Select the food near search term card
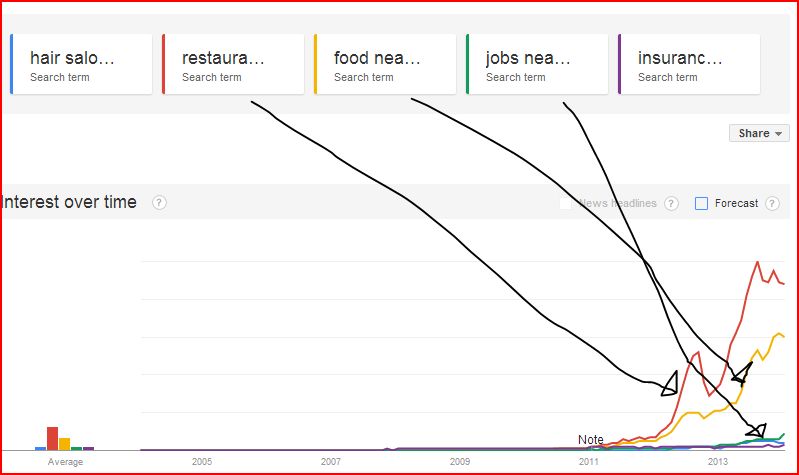Viewport: 799px width, 475px height. (x=385, y=64)
